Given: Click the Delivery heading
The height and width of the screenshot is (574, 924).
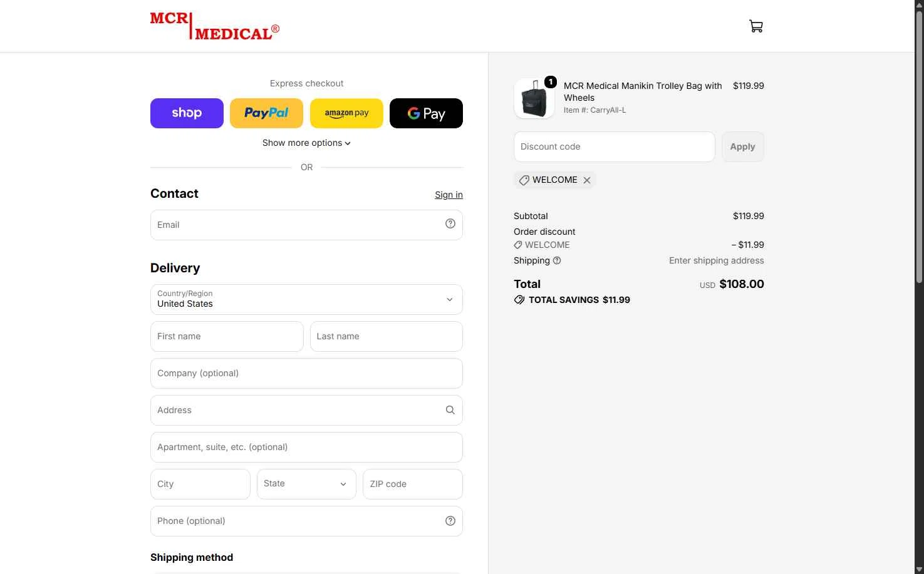Looking at the screenshot, I should pos(175,268).
